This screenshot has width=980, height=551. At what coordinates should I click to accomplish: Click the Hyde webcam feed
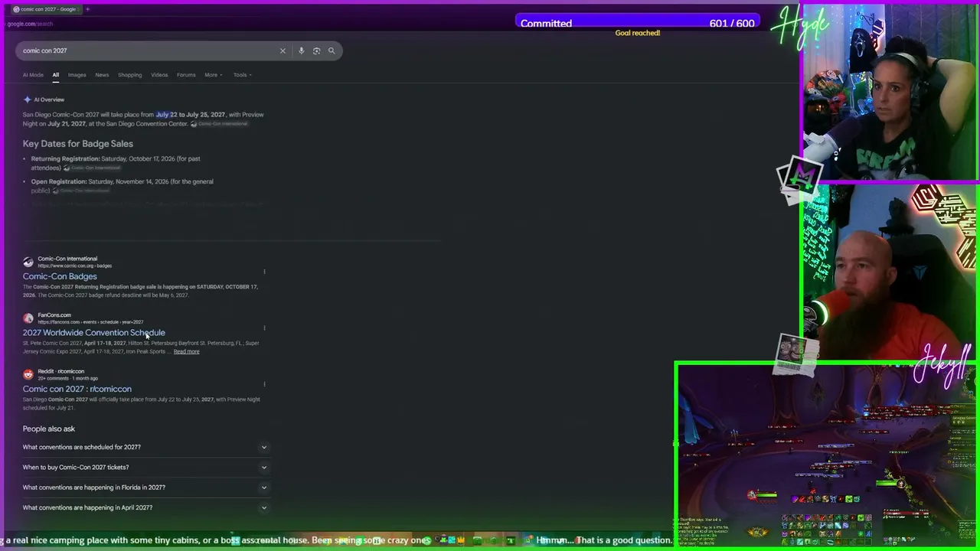point(889,92)
